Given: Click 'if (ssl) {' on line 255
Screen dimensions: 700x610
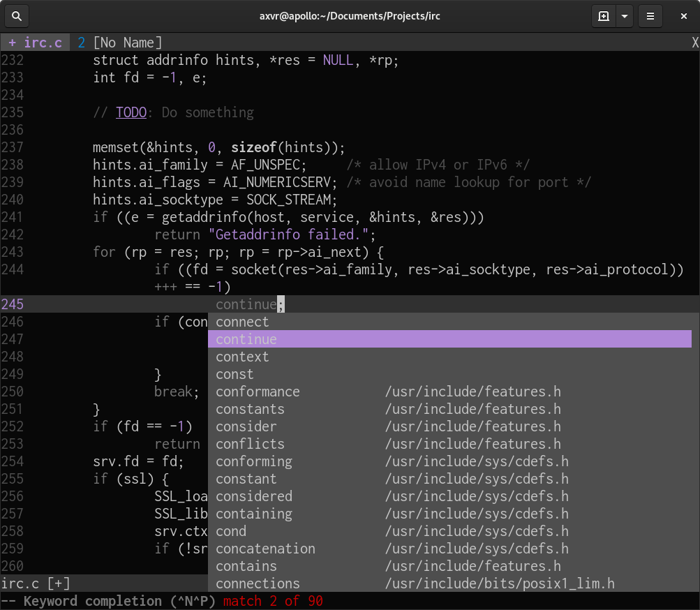Looking at the screenshot, I should [131, 478].
